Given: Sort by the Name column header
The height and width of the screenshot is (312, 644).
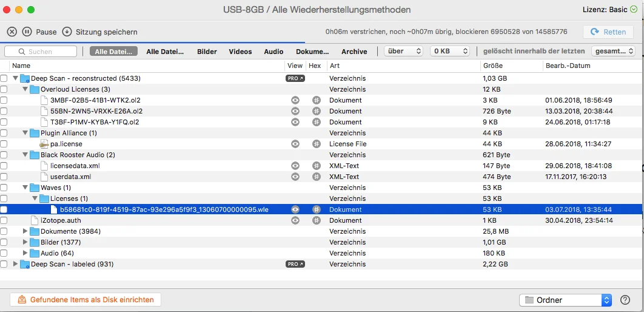Looking at the screenshot, I should point(147,66).
